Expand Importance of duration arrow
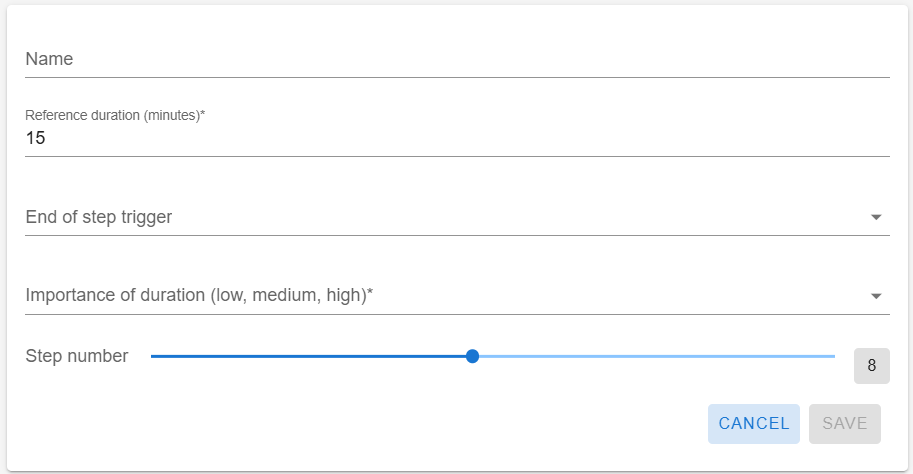 (x=876, y=296)
